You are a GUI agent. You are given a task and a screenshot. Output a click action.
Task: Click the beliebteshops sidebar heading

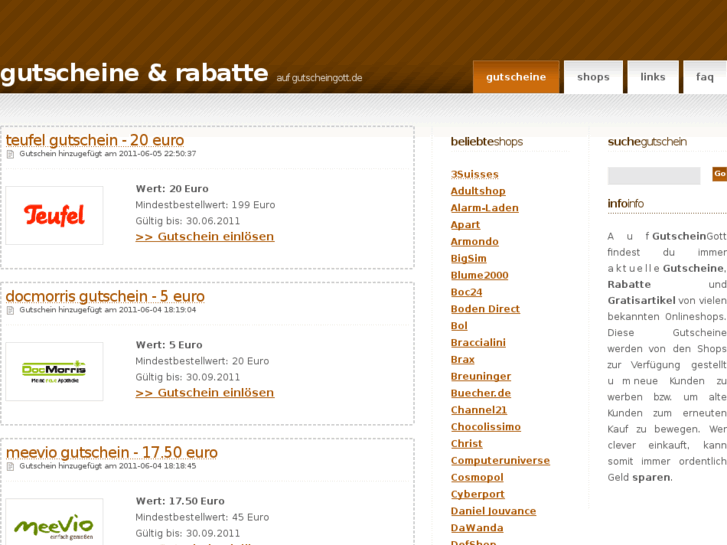point(487,142)
